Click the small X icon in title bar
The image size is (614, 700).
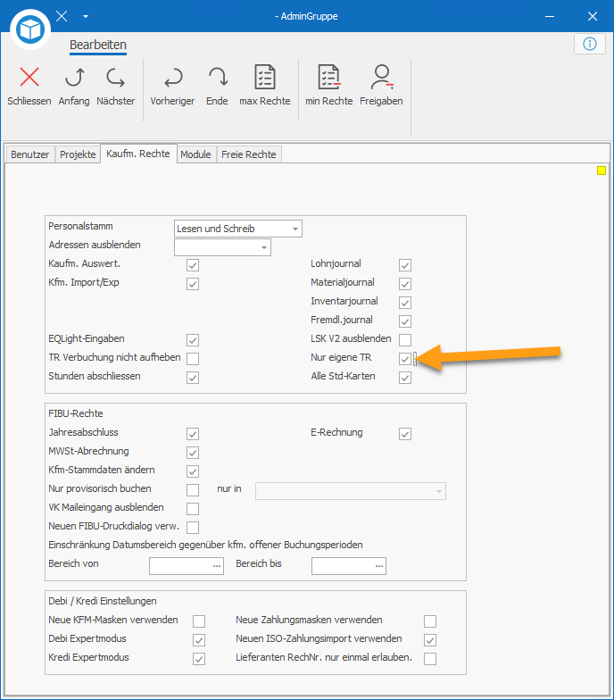[x=62, y=16]
